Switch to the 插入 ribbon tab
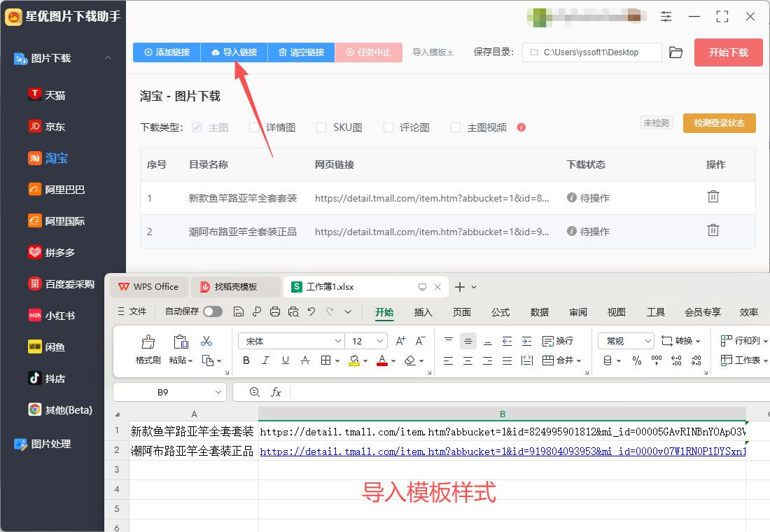The image size is (770, 532). pos(423,312)
